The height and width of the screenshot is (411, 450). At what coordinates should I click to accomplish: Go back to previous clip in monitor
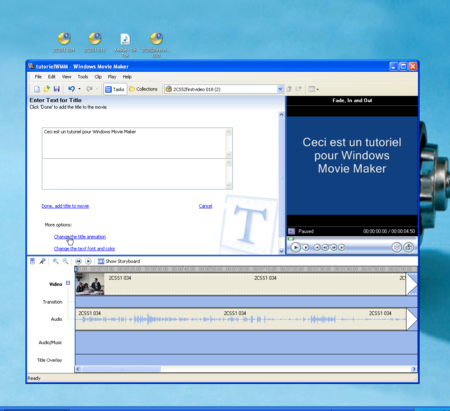pos(317,247)
